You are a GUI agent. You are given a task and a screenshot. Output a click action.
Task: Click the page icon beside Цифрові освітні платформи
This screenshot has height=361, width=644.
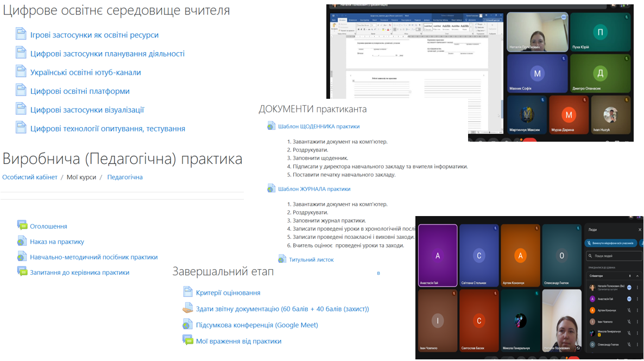[x=21, y=90]
